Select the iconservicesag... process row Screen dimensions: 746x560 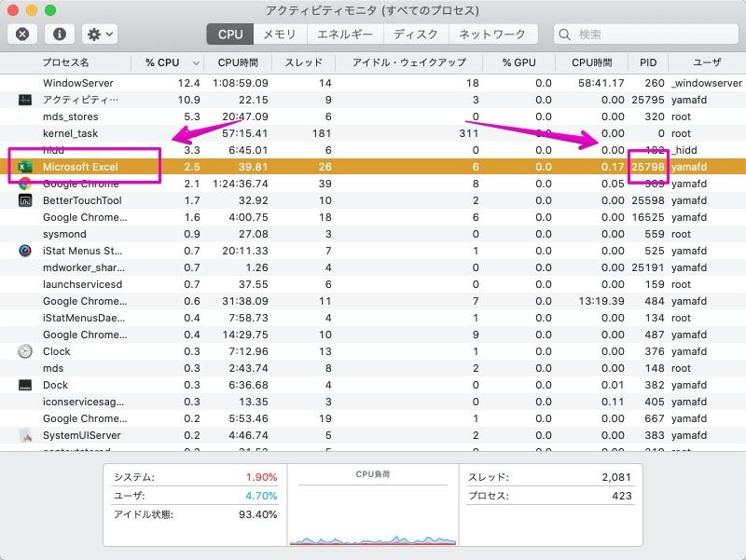coord(373,402)
